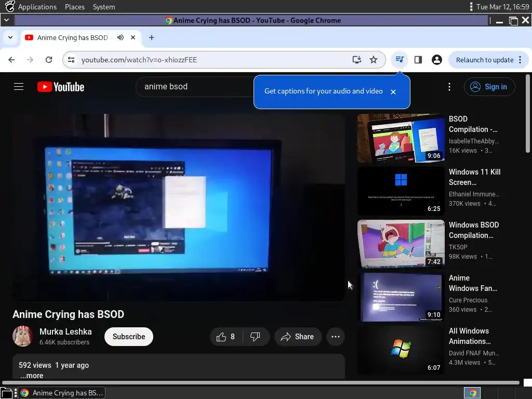
Task: Open the YouTube hamburger guide menu
Action: [19, 87]
